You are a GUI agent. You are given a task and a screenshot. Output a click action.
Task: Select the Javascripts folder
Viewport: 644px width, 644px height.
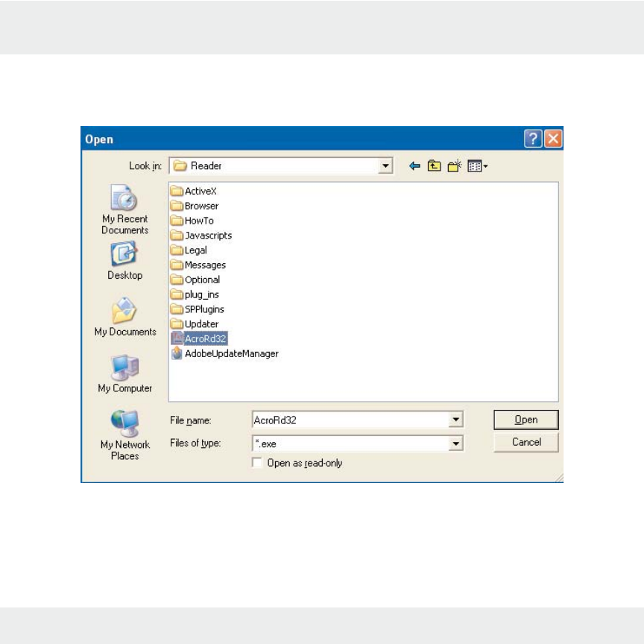point(201,236)
